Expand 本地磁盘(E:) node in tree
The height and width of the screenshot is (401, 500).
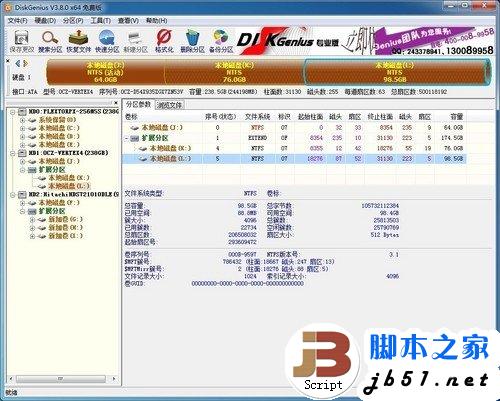[x=22, y=145]
